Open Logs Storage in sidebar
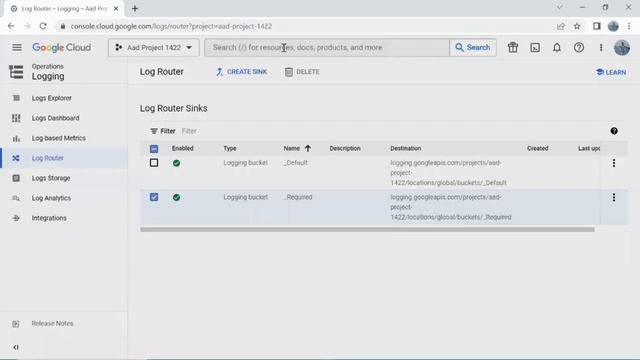The image size is (640, 360). 51,178
